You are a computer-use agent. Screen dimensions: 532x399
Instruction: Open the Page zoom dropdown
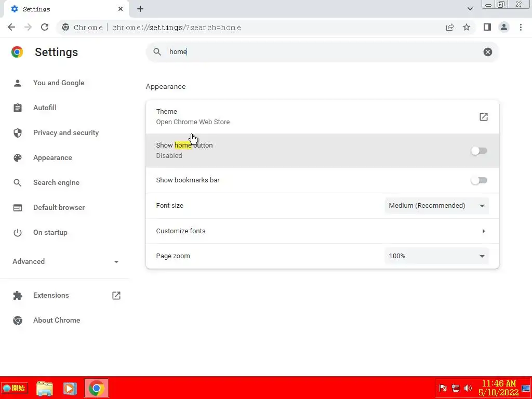click(x=436, y=256)
